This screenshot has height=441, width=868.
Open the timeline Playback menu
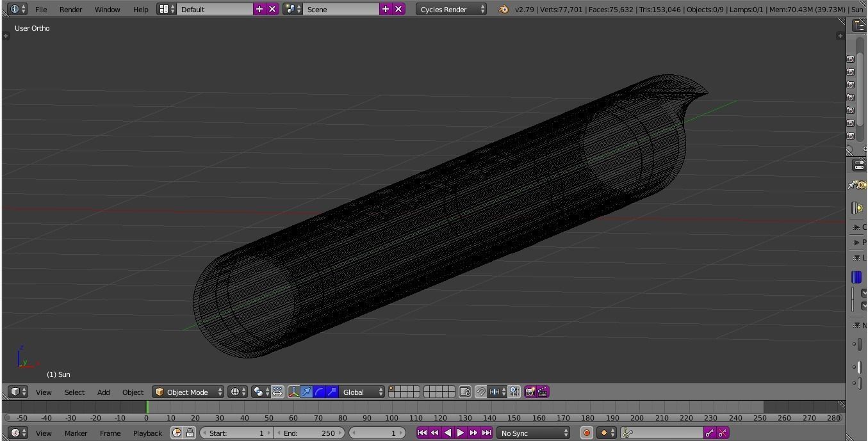(x=147, y=433)
